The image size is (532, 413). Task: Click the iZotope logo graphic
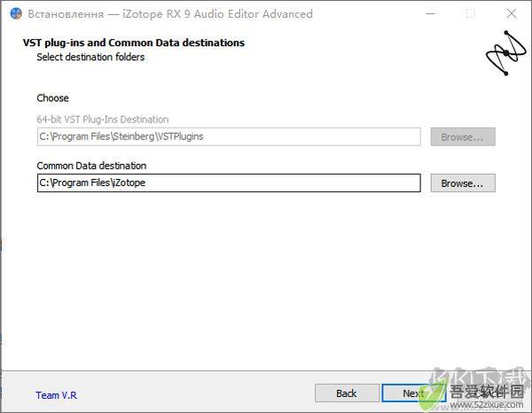click(506, 53)
